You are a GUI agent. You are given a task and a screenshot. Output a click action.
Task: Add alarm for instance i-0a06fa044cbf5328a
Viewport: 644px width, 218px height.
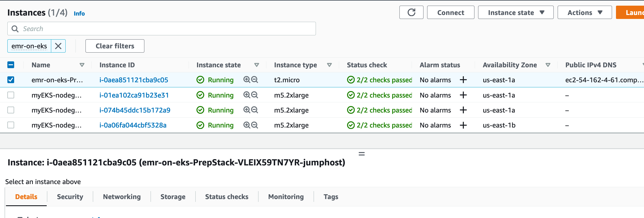point(463,125)
